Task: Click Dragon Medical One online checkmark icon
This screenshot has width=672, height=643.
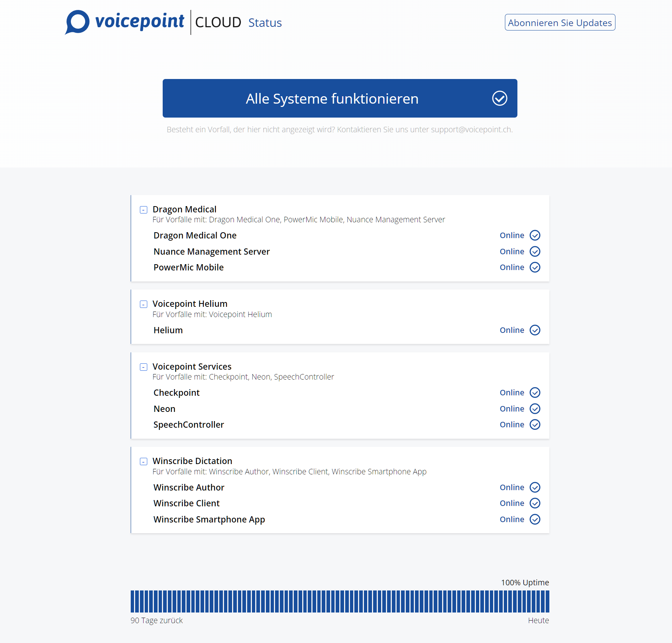Action: click(535, 235)
